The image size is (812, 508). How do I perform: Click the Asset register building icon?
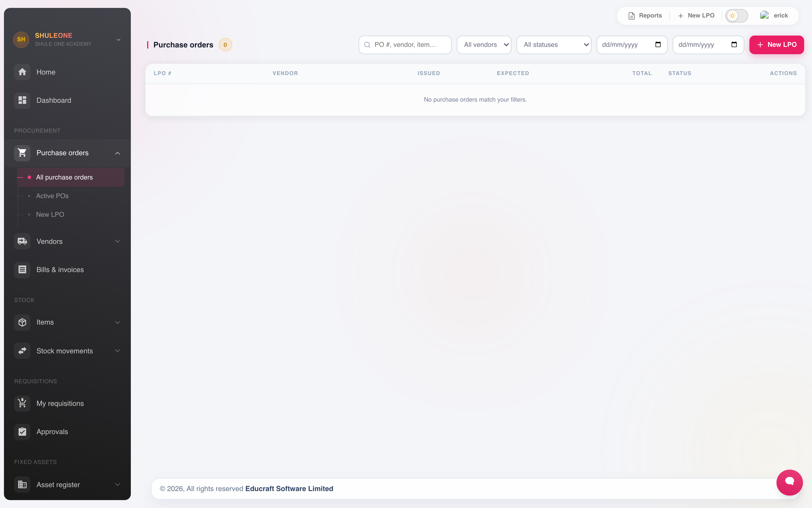22,485
